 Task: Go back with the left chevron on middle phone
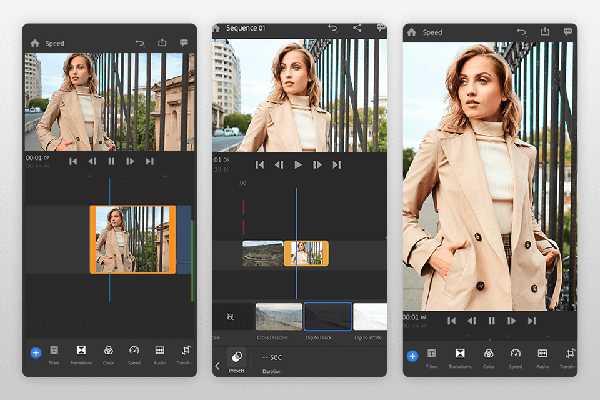click(218, 366)
